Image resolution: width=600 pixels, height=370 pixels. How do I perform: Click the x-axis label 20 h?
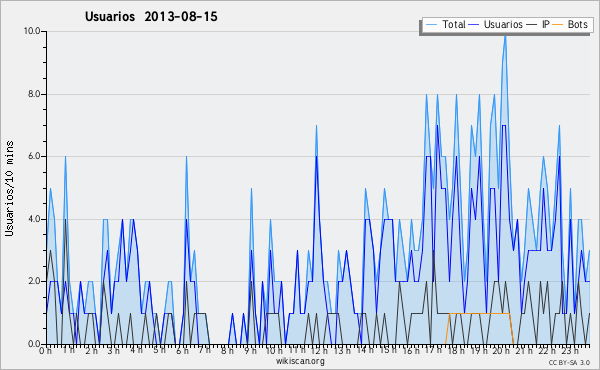tap(501, 351)
